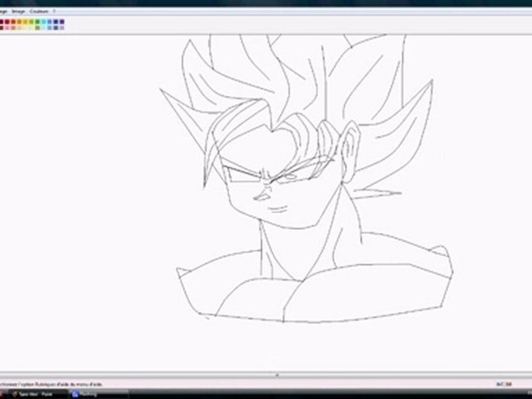This screenshot has width=532, height=399.
Task: Pick the cyan color swatch
Action: pos(44,22)
